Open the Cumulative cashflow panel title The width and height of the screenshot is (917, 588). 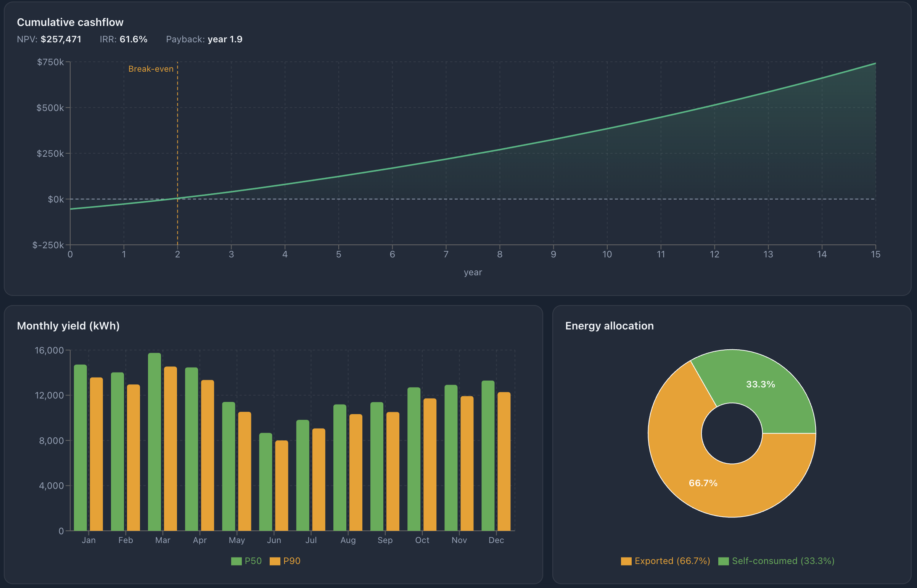point(70,22)
